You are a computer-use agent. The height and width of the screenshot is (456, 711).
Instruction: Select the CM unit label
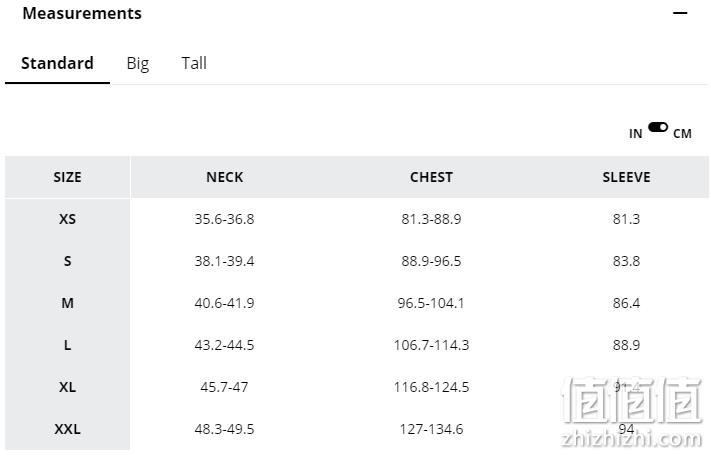(682, 134)
